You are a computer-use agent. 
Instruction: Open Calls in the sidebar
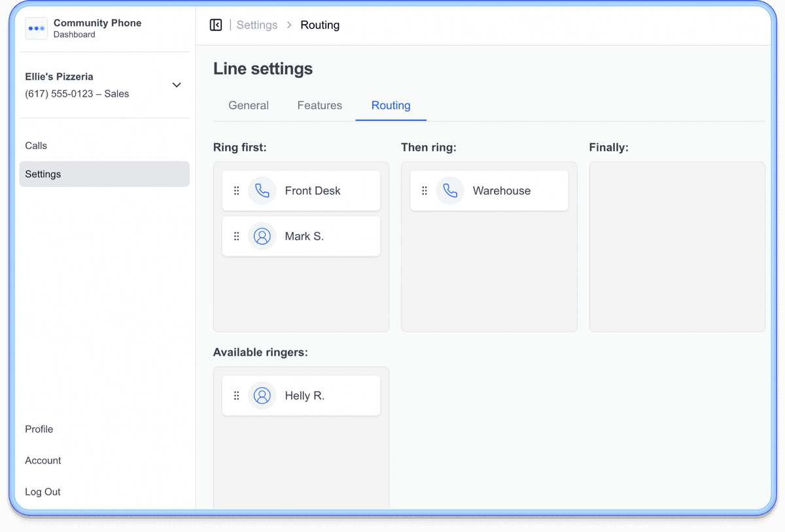click(36, 146)
